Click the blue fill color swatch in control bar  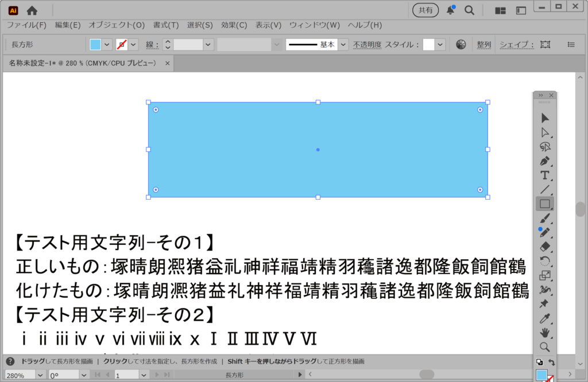(95, 44)
